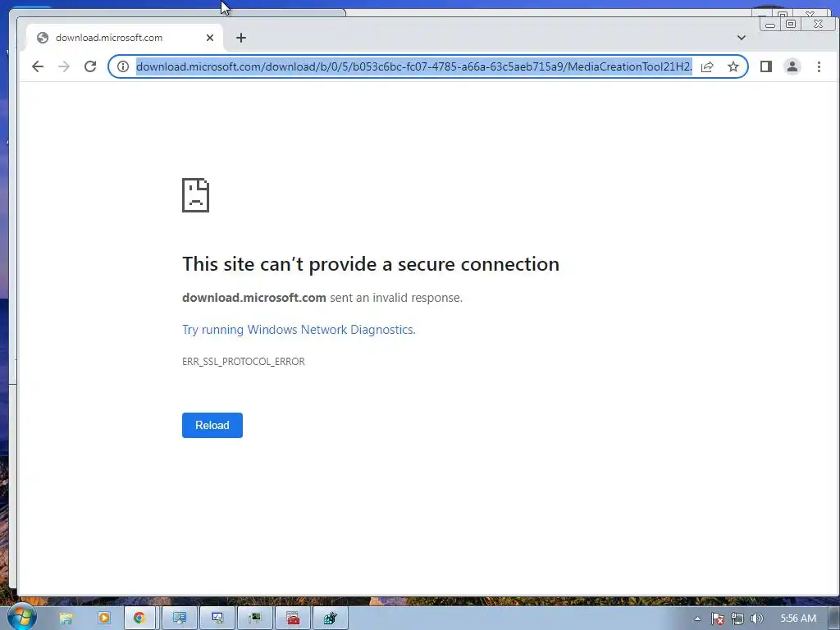Click the blue Reload button
The image size is (840, 630).
pyautogui.click(x=212, y=426)
